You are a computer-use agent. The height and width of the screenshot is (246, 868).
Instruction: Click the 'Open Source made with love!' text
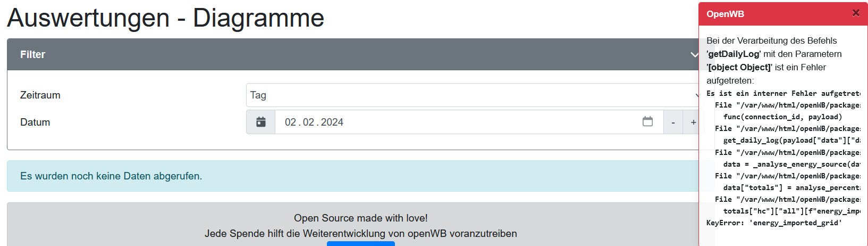(x=360, y=218)
